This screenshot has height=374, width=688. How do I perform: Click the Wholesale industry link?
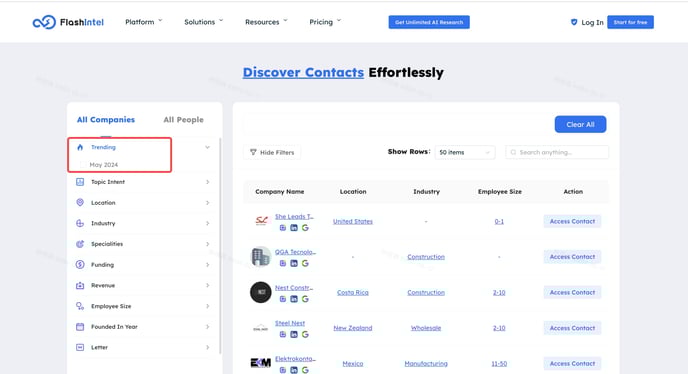[426, 328]
